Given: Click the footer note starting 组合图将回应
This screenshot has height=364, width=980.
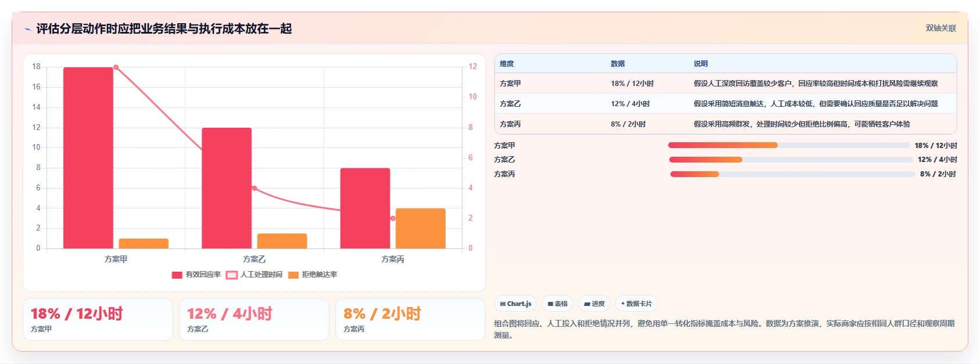Looking at the screenshot, I should pyautogui.click(x=724, y=329).
